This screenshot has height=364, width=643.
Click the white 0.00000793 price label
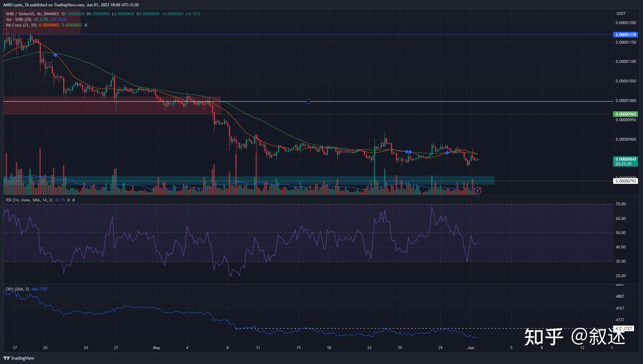click(626, 181)
